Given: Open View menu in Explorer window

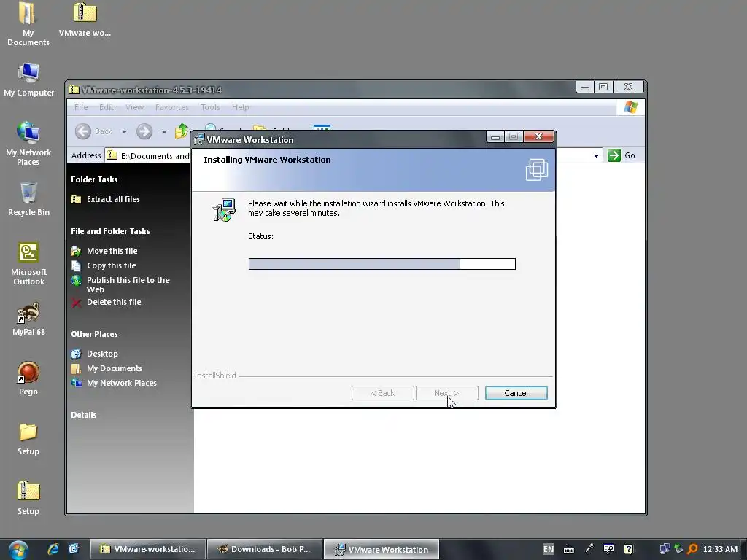Looking at the screenshot, I should click(x=134, y=107).
